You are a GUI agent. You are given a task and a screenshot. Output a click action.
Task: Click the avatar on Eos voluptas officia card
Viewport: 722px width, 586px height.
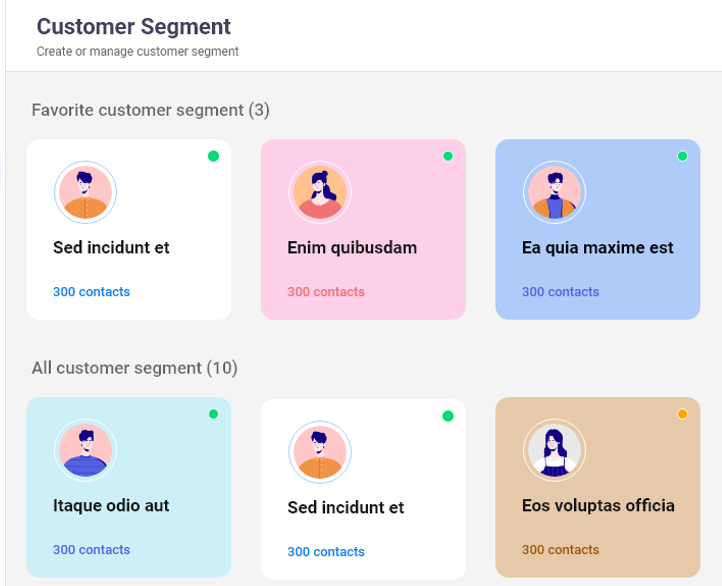click(x=554, y=450)
